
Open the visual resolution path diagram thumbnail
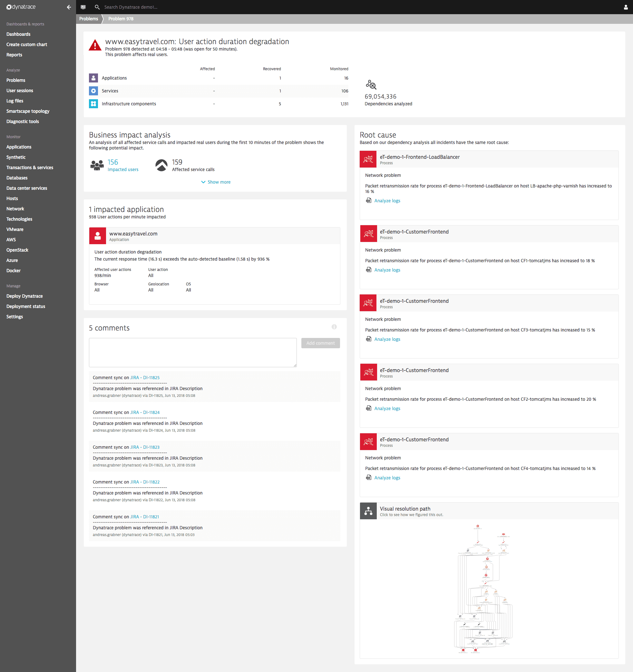pyautogui.click(x=483, y=589)
